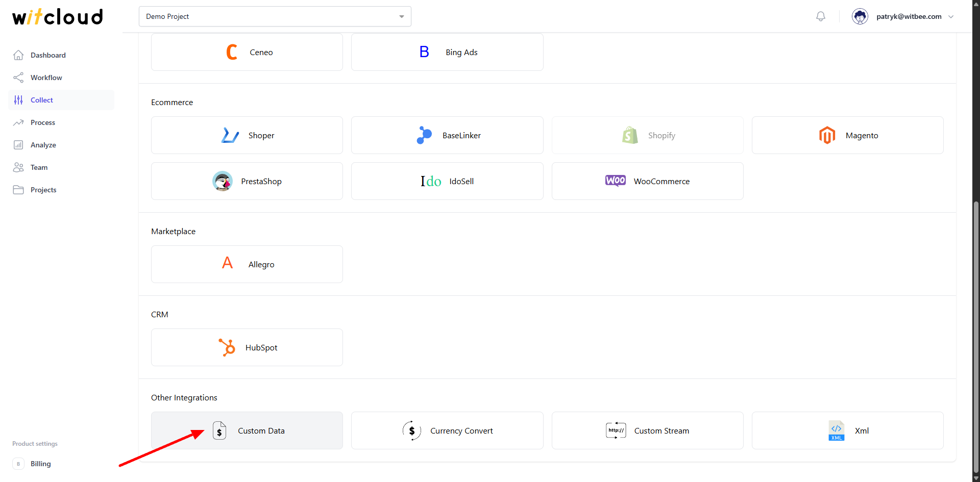The height and width of the screenshot is (482, 980).
Task: Click the Analyze chart icon
Action: tap(18, 145)
